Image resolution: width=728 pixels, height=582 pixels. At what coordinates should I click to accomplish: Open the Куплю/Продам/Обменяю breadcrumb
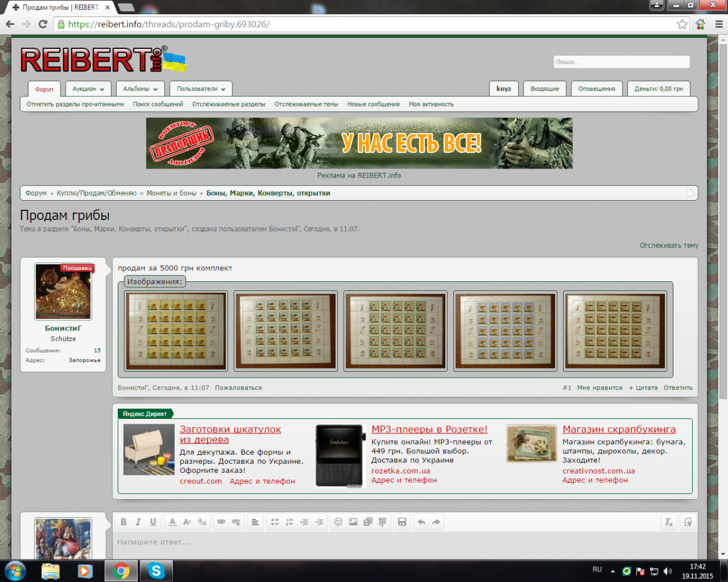(x=96, y=193)
